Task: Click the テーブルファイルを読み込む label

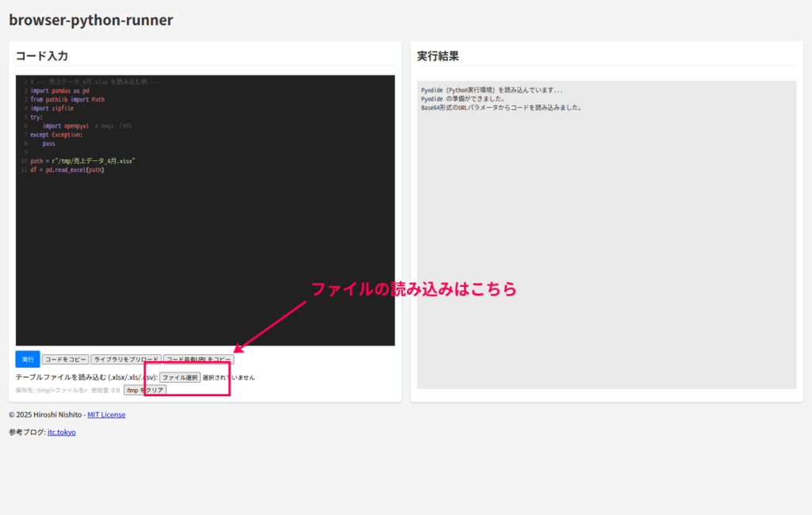Action: tap(86, 377)
